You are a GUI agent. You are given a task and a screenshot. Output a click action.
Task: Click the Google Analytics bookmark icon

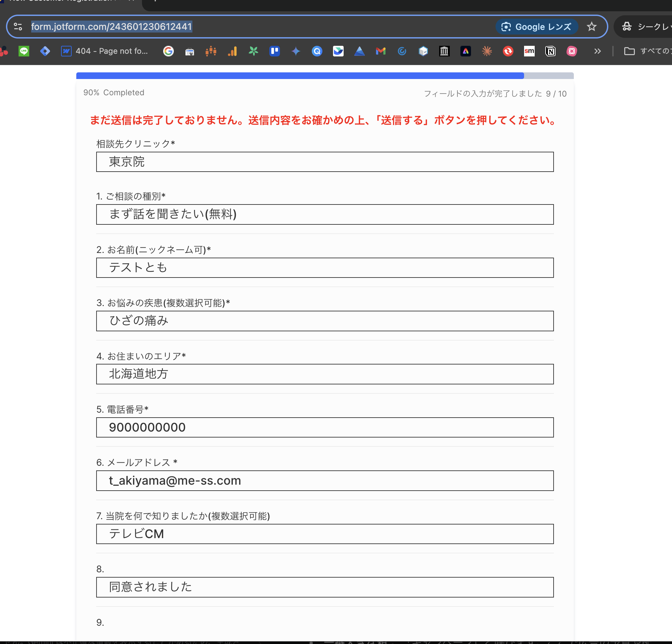232,51
